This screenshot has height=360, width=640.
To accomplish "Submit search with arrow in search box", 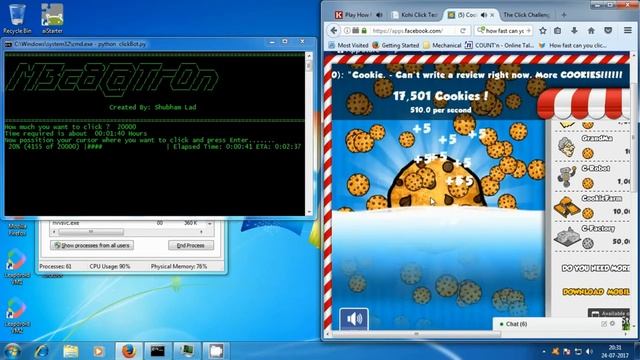I will (x=529, y=31).
